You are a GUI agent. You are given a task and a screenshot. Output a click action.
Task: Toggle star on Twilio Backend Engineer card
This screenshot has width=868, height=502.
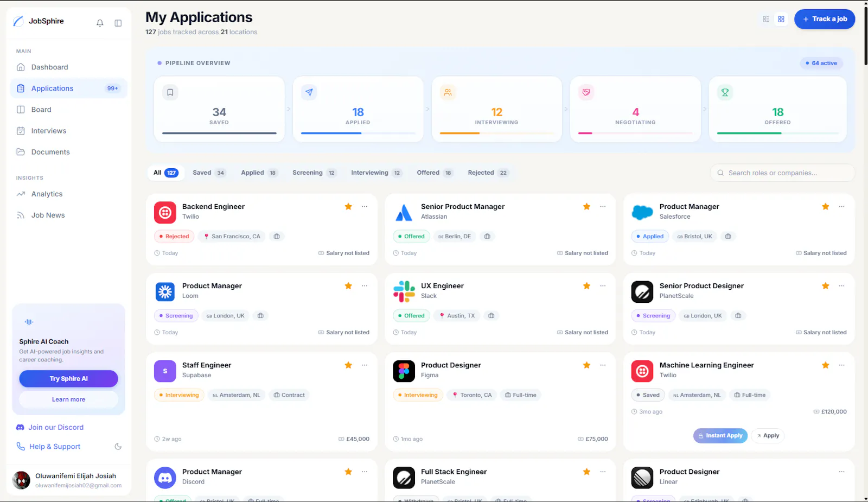(x=348, y=207)
